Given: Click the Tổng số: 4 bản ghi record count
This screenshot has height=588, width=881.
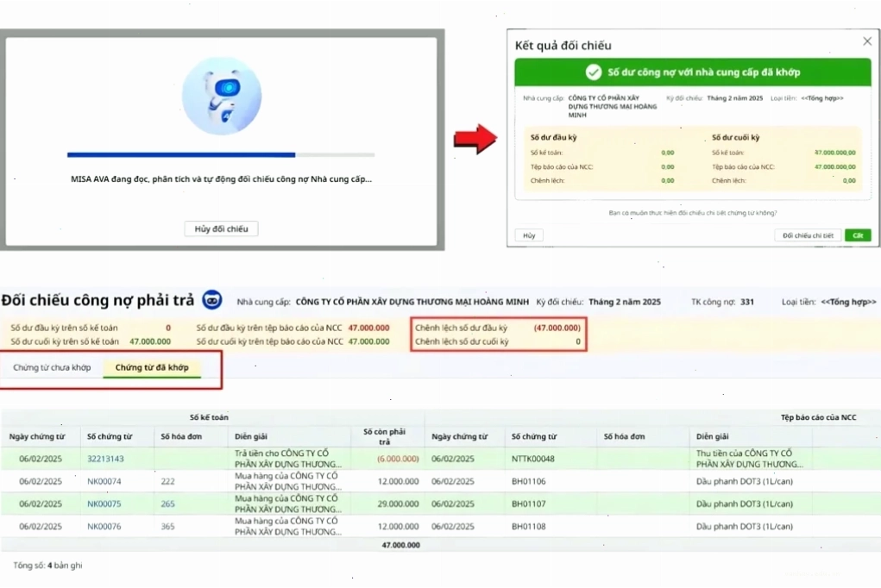Looking at the screenshot, I should point(47,566).
